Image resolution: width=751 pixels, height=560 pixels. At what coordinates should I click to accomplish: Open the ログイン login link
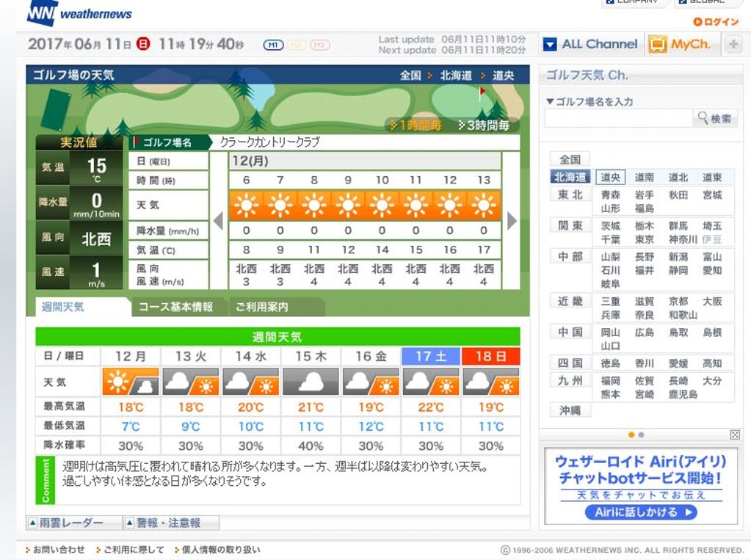click(716, 21)
